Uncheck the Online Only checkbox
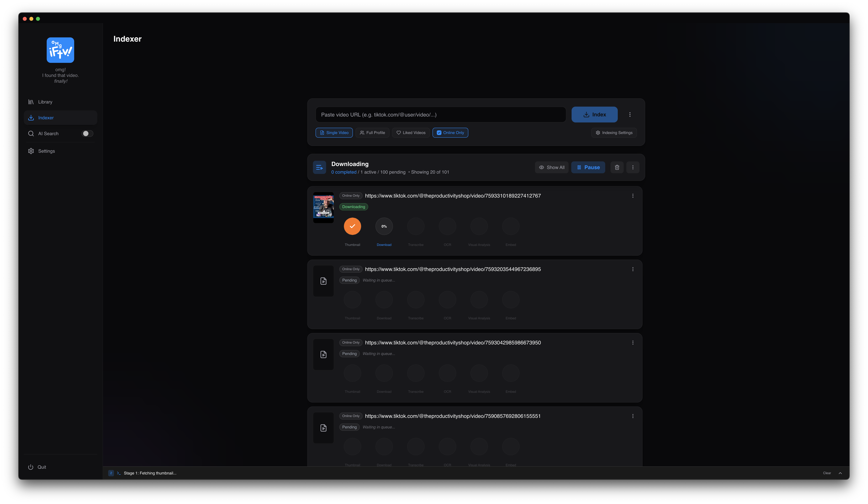Image resolution: width=868 pixels, height=504 pixels. [439, 133]
